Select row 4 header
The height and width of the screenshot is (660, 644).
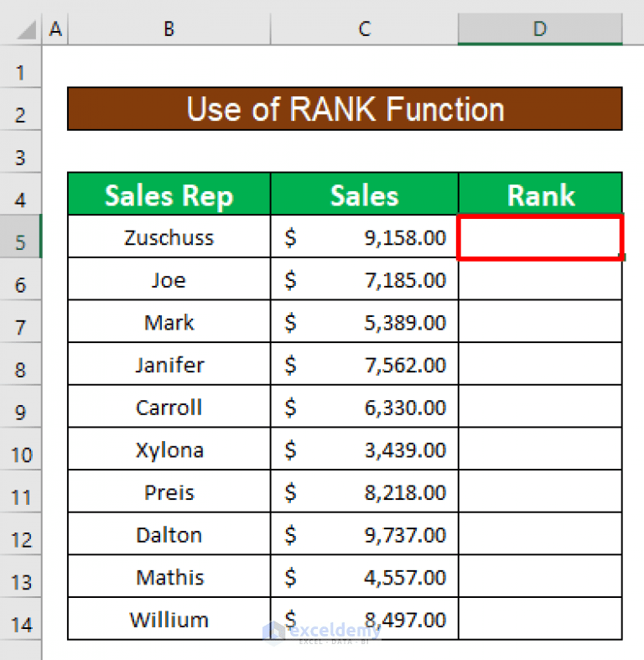click(x=21, y=194)
